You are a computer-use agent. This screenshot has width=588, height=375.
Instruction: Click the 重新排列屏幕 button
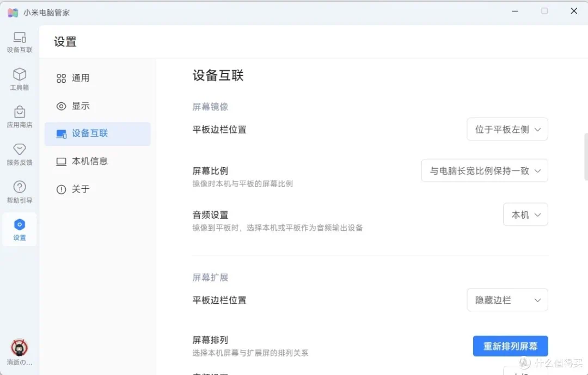click(x=510, y=346)
